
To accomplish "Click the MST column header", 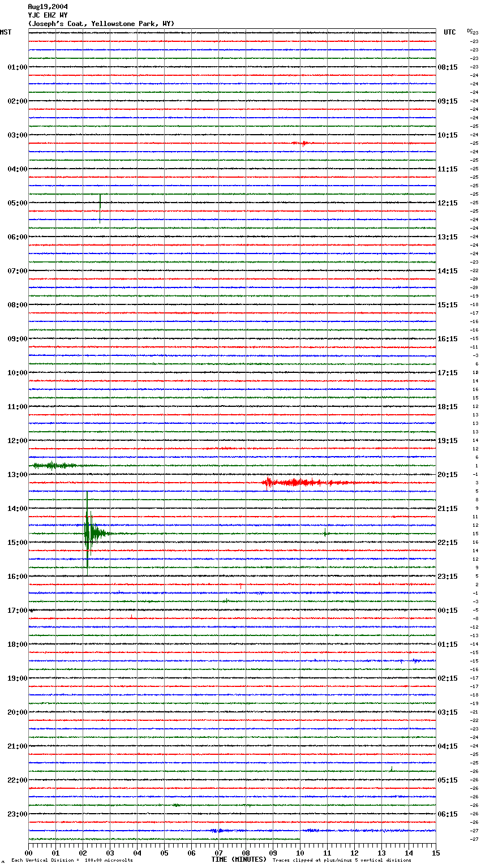I will tap(6, 32).
